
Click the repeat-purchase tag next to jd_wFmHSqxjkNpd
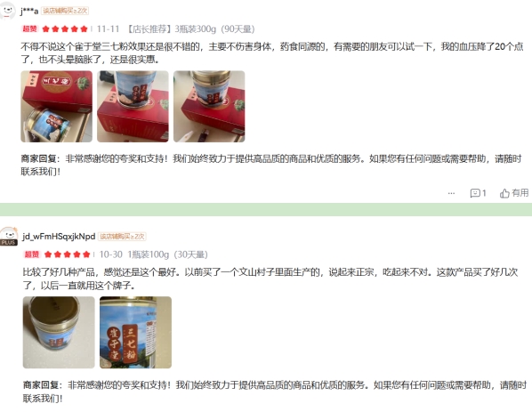[x=122, y=236]
